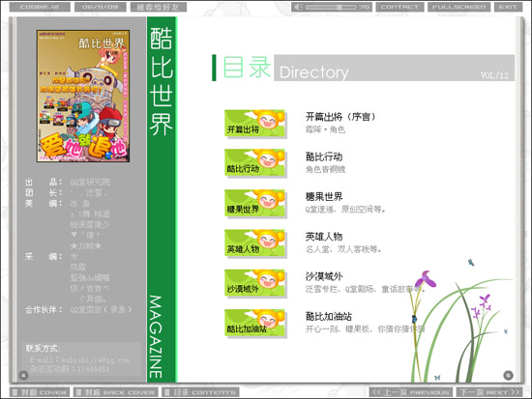Click the speaker volume icon
This screenshot has width=532, height=399.
[x=298, y=7]
